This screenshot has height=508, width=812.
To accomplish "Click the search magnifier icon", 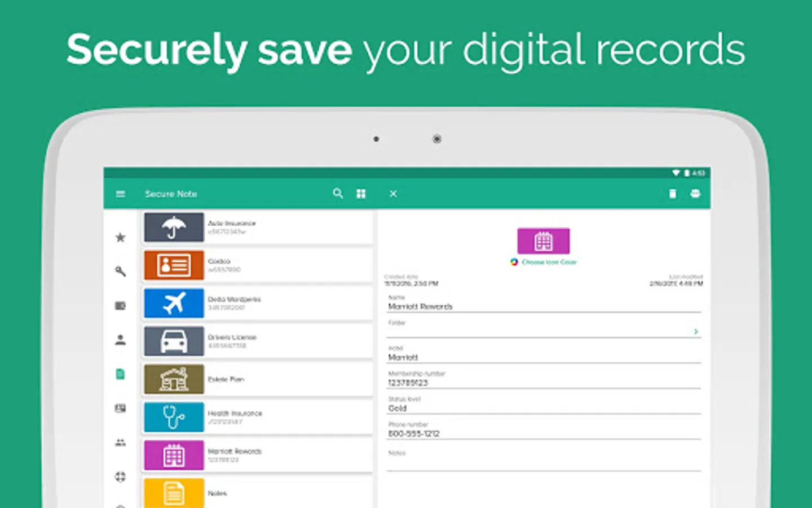I will tap(338, 194).
